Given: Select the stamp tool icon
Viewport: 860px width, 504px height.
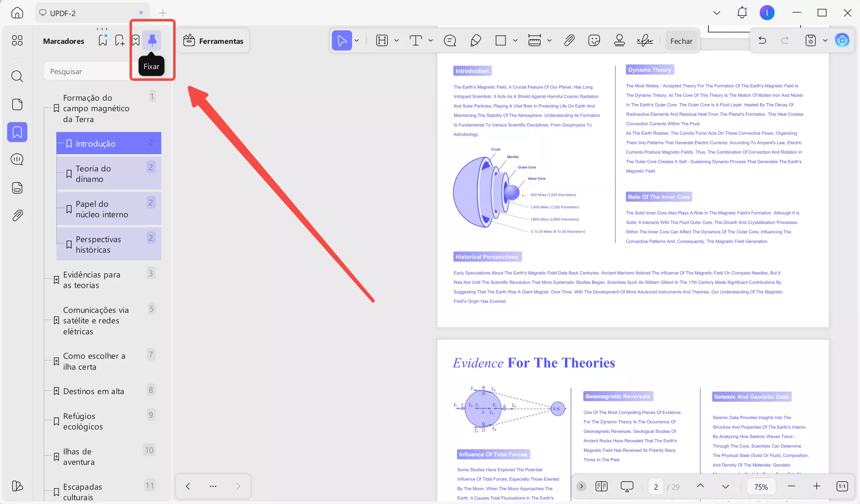Looking at the screenshot, I should pyautogui.click(x=619, y=40).
